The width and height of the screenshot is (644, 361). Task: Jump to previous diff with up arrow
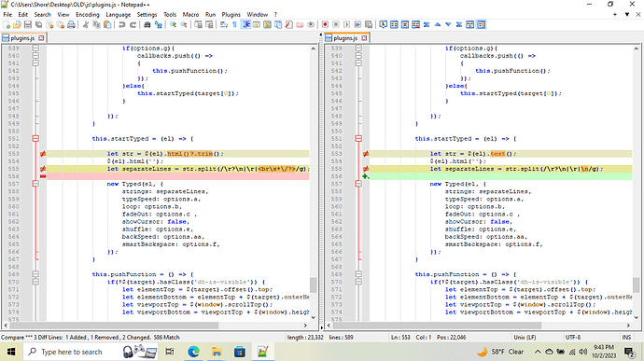tap(438, 24)
